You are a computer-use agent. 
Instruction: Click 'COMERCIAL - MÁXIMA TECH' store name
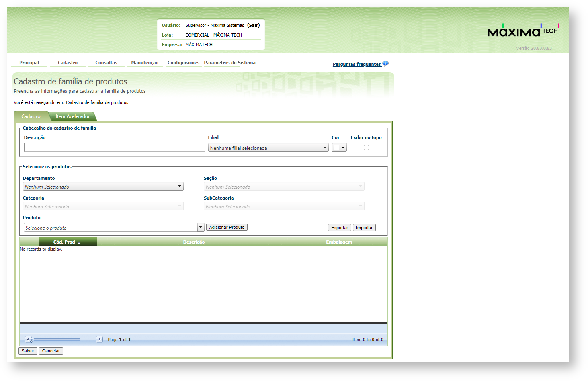213,35
